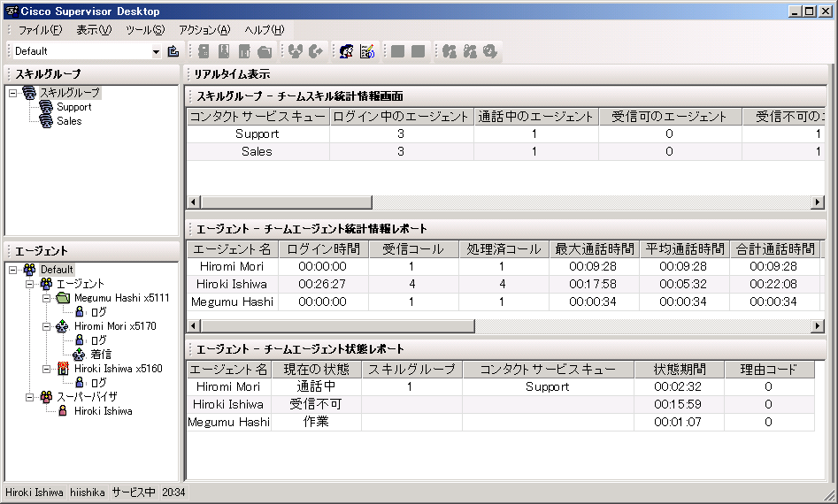Click the not-ready icon beside Hiroki Ishiwa x5160

(63, 369)
